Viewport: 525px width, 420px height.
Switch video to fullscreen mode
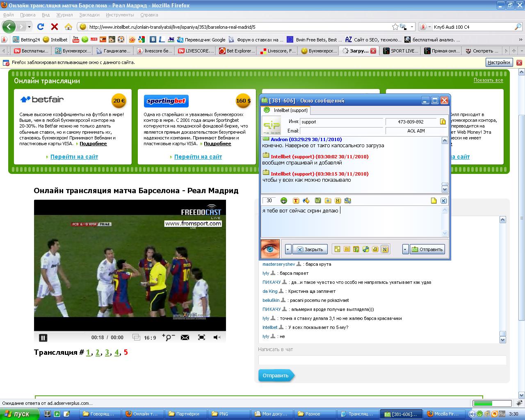[x=201, y=337]
